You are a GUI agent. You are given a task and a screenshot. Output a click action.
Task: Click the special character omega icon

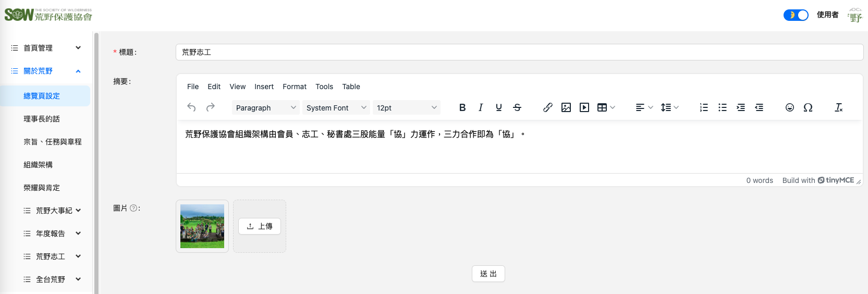808,107
